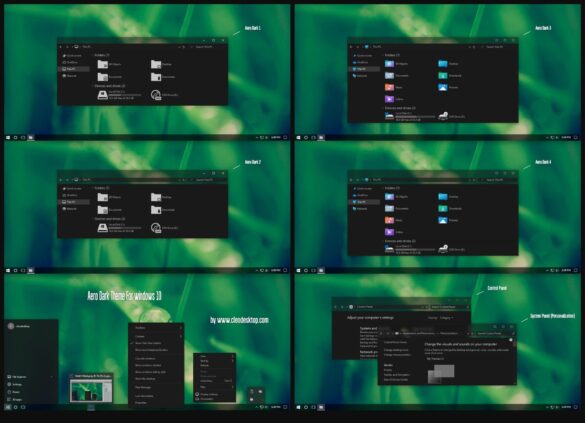
Task: Open Pictures folder icon in Aero Dark 4
Action: [x=442, y=220]
